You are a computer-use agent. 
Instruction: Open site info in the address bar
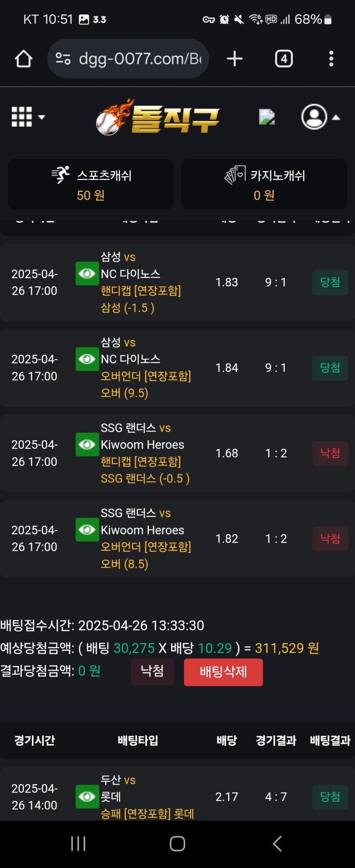[63, 59]
